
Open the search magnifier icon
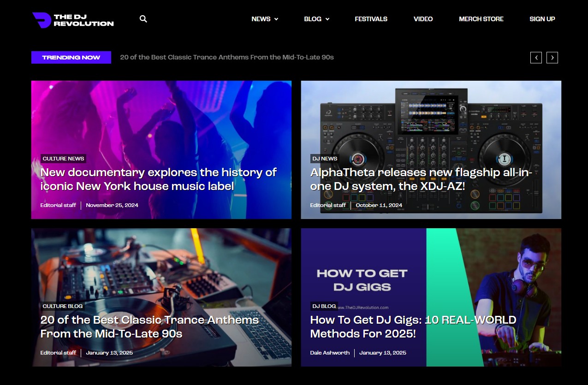tap(143, 19)
